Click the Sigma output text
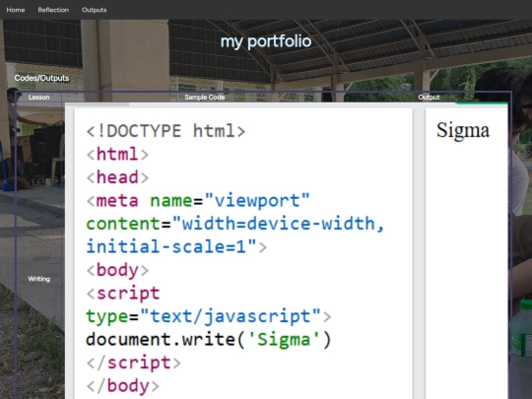This screenshot has width=532, height=399. point(463,130)
